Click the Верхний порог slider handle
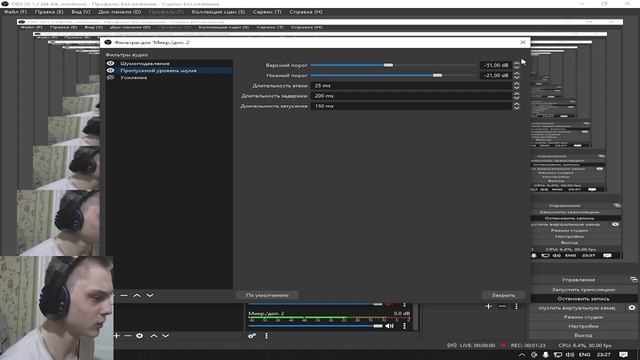This screenshot has height=360, width=640. tap(388, 65)
